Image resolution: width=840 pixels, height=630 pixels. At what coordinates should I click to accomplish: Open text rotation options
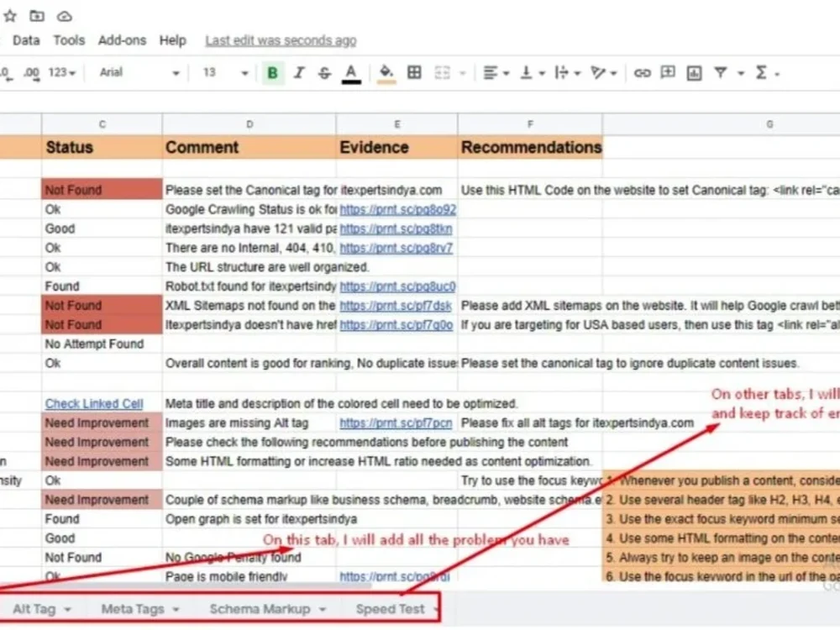[603, 72]
